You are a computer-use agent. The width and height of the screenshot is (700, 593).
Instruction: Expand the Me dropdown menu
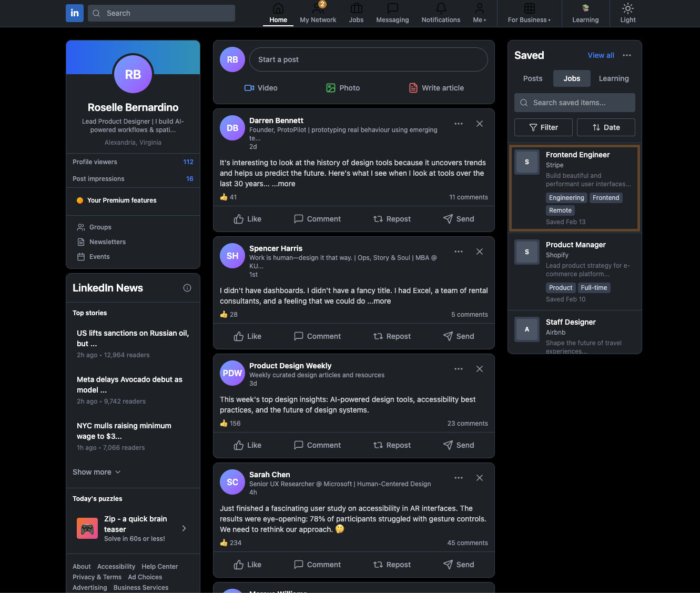click(479, 13)
